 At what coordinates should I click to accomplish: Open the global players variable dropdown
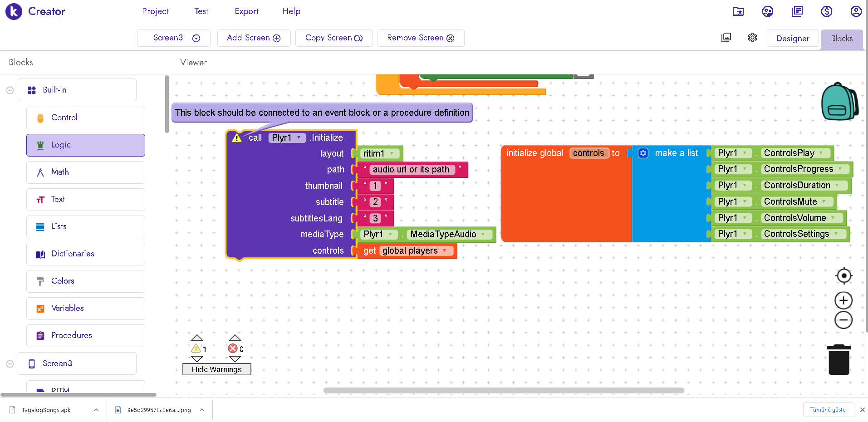point(445,251)
